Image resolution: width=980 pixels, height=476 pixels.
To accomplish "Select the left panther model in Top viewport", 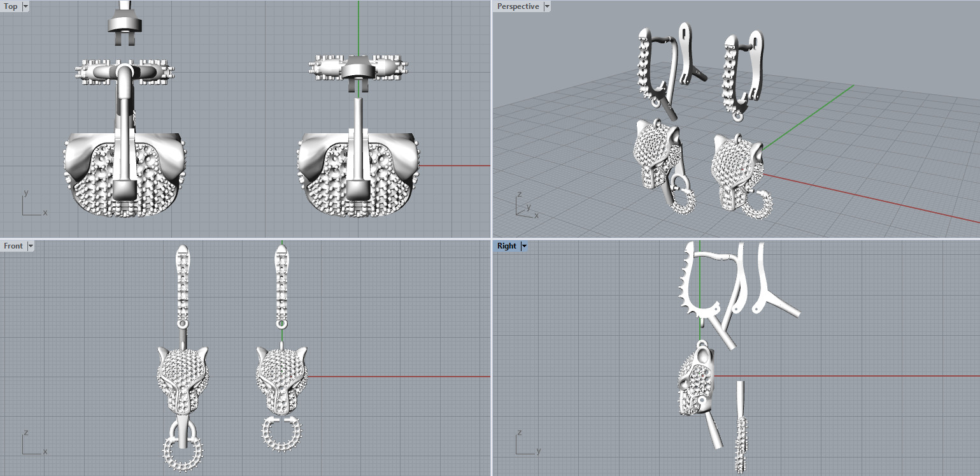I will click(x=125, y=173).
